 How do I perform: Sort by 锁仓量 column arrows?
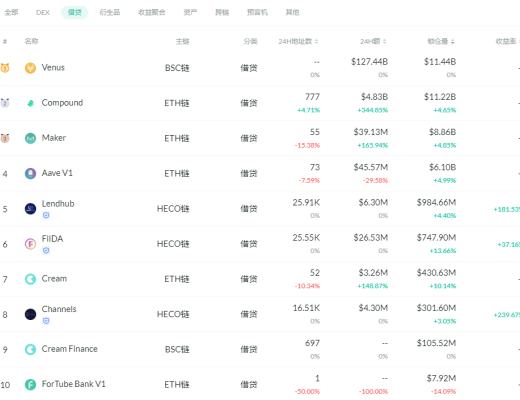click(x=452, y=41)
